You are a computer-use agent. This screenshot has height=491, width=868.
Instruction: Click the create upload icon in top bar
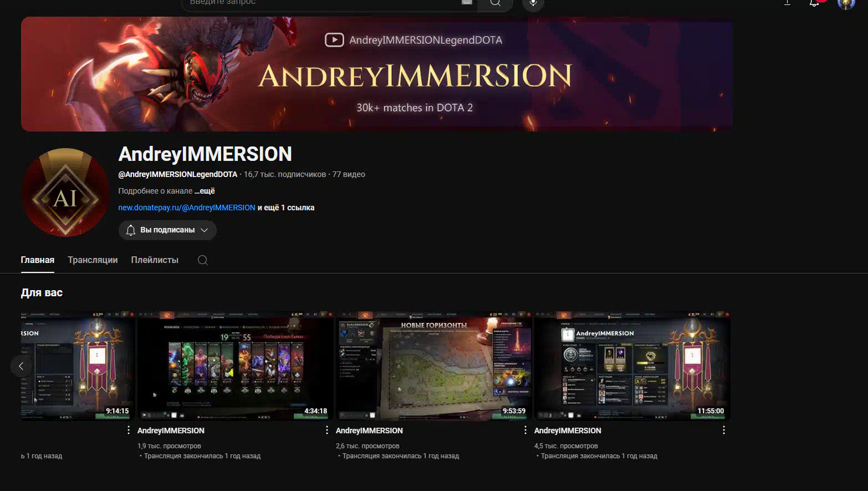tap(787, 3)
